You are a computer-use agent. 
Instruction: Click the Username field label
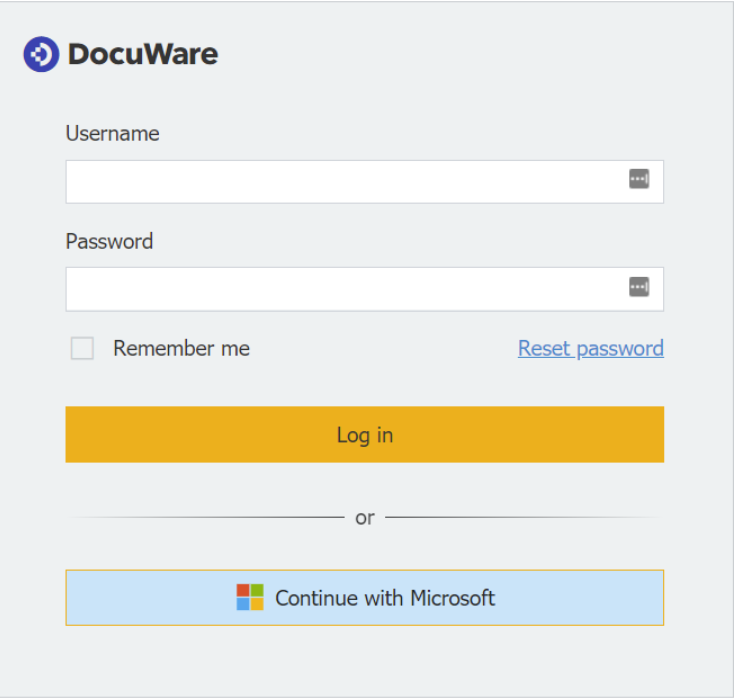pyautogui.click(x=112, y=134)
